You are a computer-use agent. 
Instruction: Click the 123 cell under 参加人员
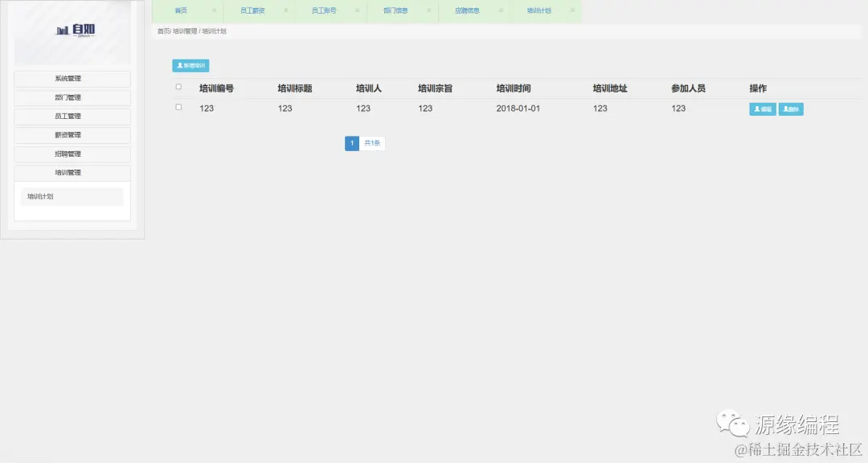coord(678,109)
